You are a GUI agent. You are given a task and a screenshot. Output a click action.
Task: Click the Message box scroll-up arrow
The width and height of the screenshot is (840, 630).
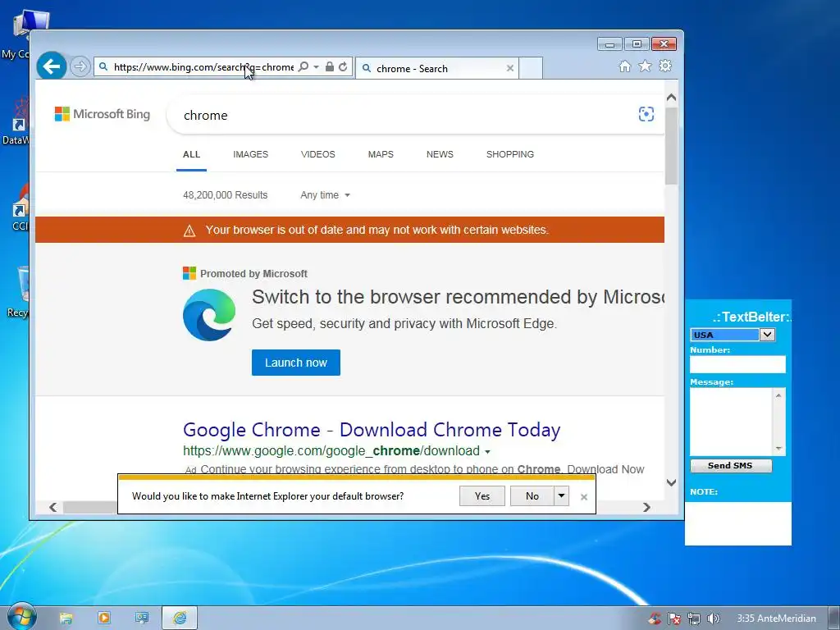[779, 395]
